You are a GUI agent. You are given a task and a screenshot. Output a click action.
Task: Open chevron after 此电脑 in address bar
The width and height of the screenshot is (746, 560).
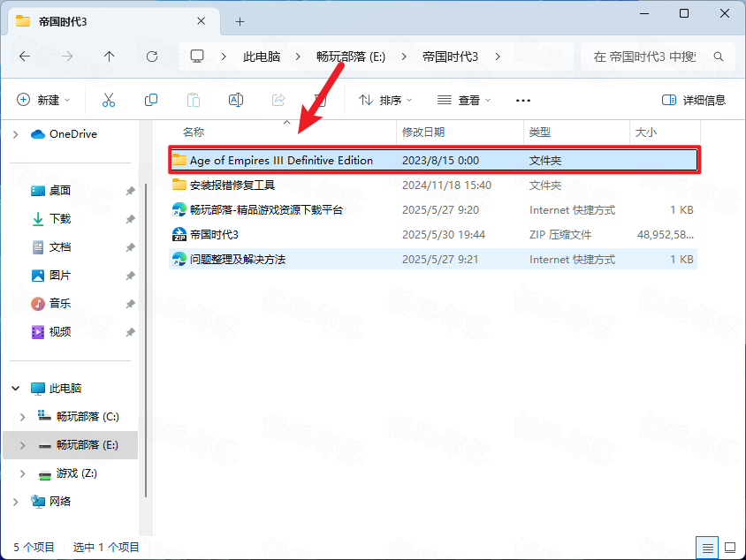tap(298, 57)
